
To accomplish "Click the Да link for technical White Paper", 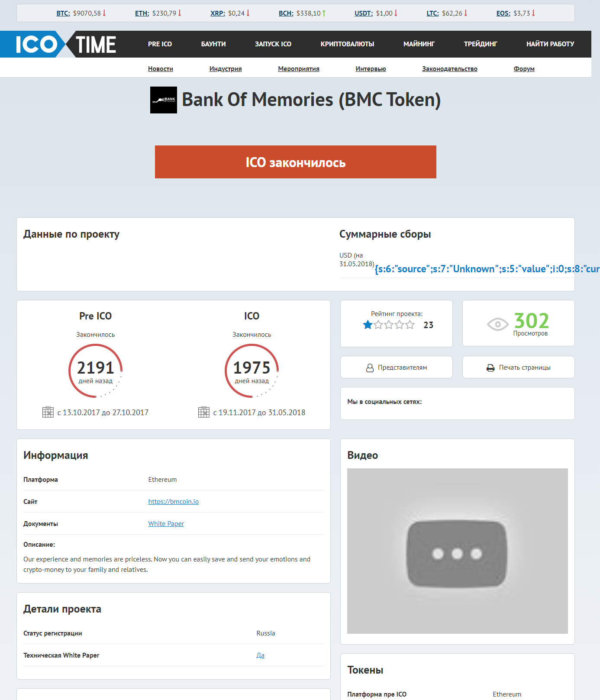I will [260, 655].
